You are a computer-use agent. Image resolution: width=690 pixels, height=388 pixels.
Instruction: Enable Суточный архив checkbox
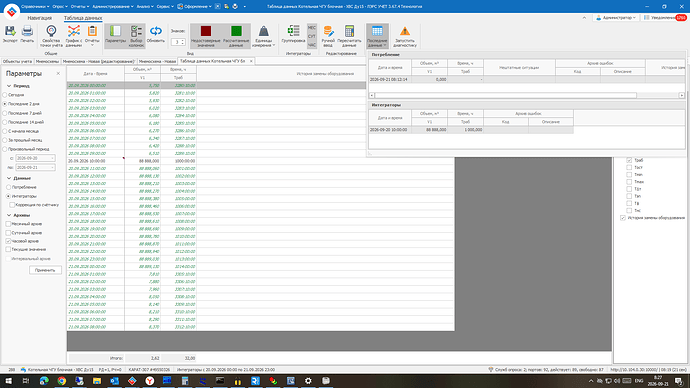pos(8,233)
